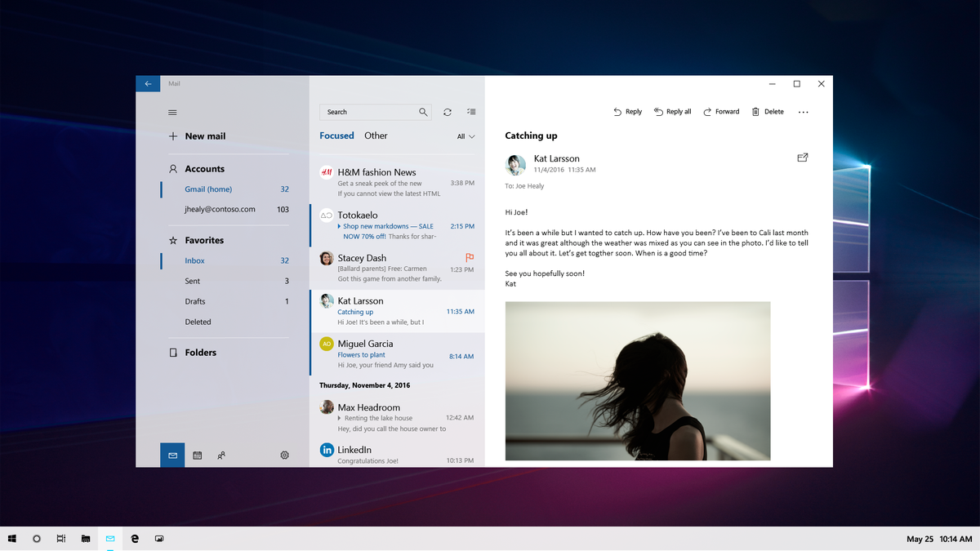Open the H&M fashion News email
980x551 pixels.
397,183
